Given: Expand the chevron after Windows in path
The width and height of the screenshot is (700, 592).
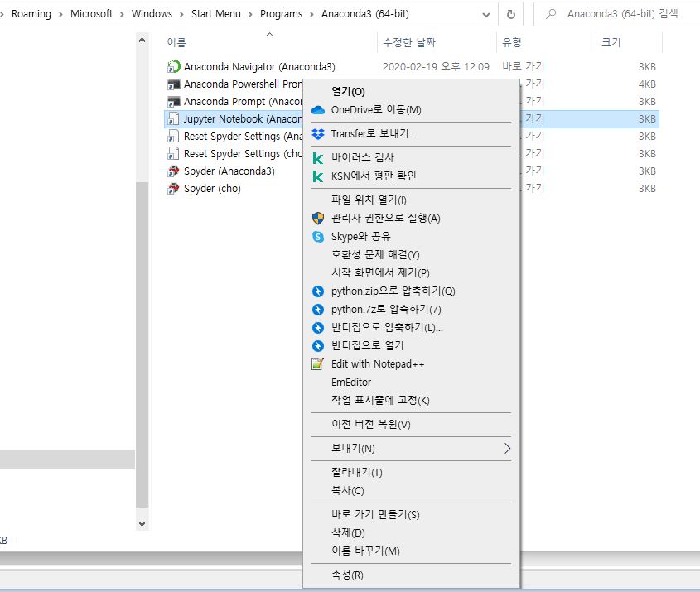Looking at the screenshot, I should pyautogui.click(x=181, y=14).
